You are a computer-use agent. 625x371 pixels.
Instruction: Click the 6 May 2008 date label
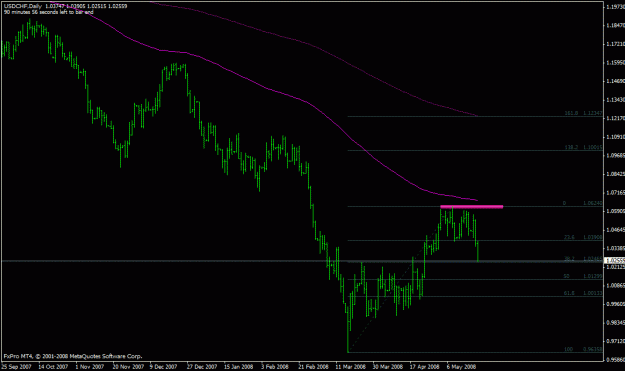(x=461, y=367)
